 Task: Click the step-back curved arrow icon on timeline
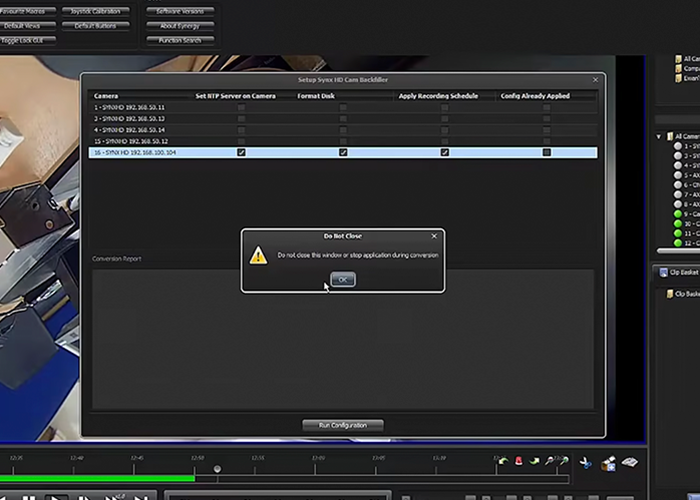click(x=504, y=461)
